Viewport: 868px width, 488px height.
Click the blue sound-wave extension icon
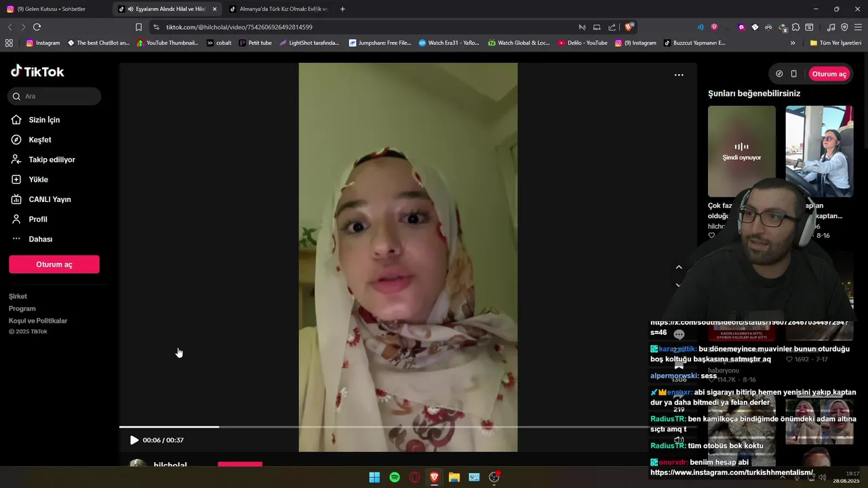[701, 27]
